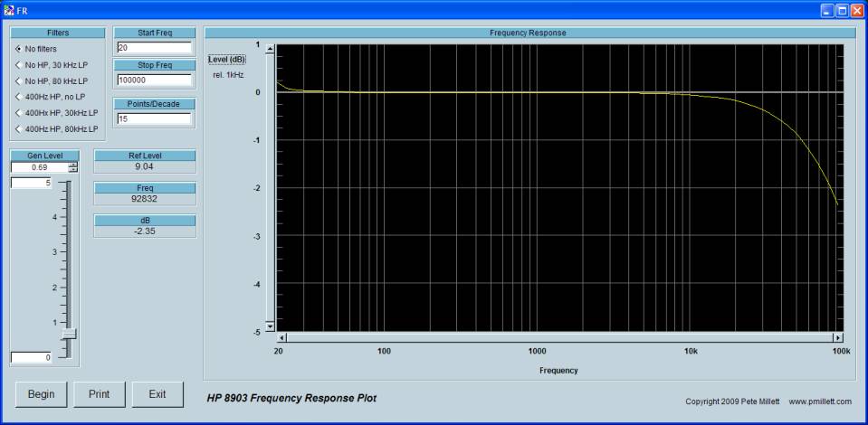
Task: Click the frequency axis right scroll arrow
Action: click(x=838, y=337)
